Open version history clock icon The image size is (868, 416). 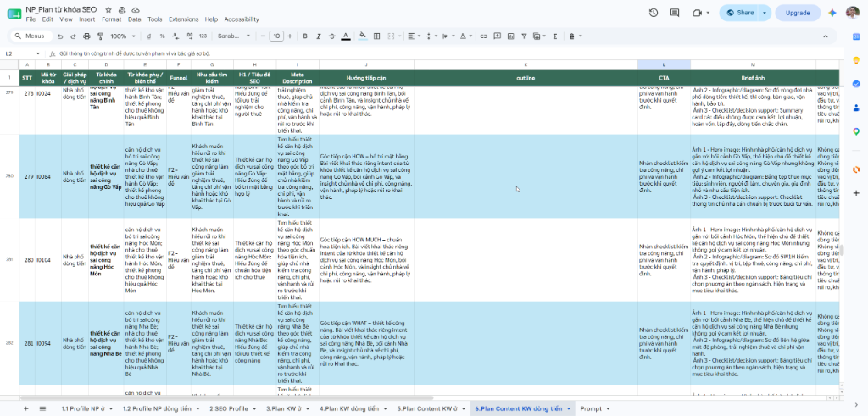click(x=654, y=13)
